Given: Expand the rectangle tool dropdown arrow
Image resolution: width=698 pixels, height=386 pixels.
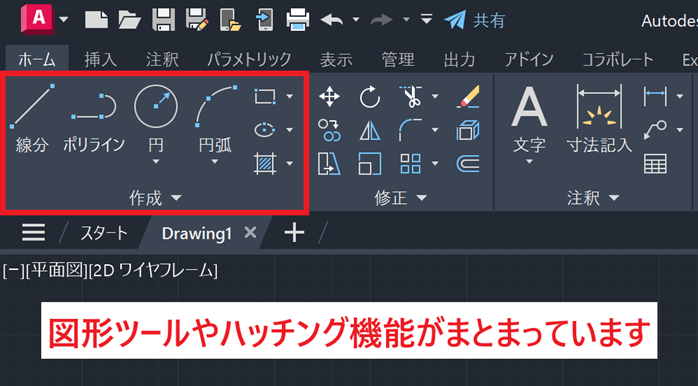Looking at the screenshot, I should (x=290, y=96).
